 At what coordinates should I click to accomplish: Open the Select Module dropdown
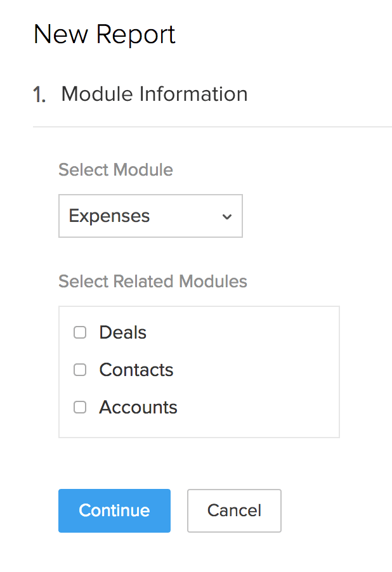(x=150, y=216)
